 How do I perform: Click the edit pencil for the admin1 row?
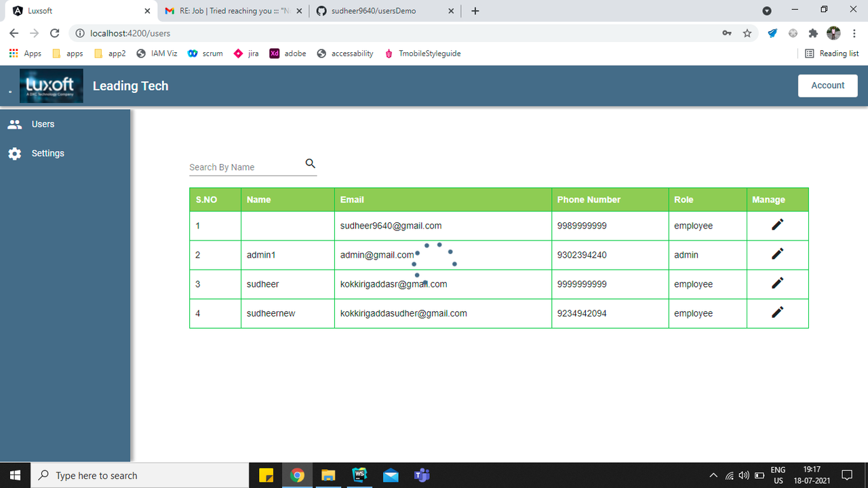point(778,253)
